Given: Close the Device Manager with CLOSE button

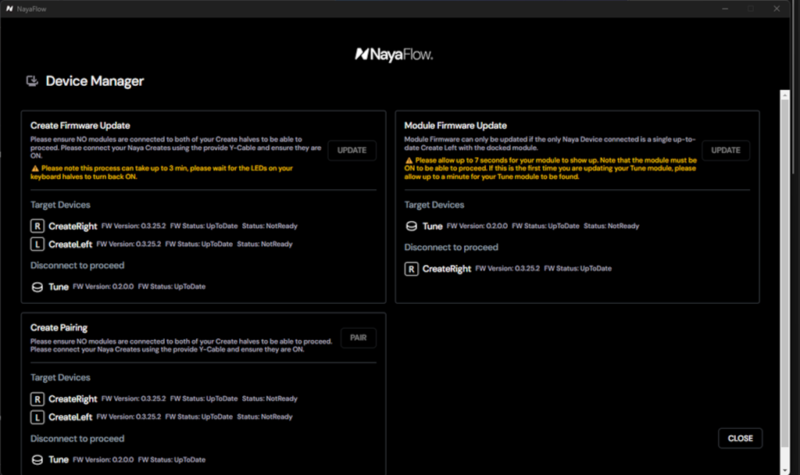Looking at the screenshot, I should [740, 438].
